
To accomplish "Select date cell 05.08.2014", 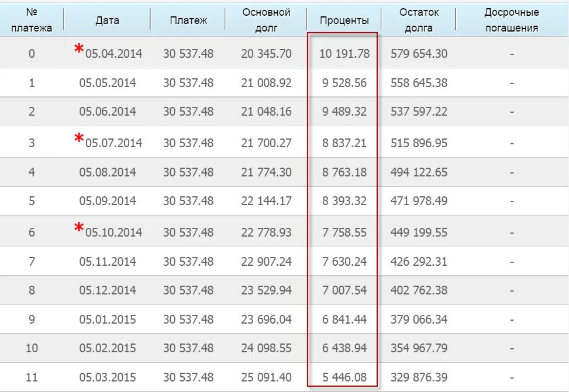I will pyautogui.click(x=108, y=172).
